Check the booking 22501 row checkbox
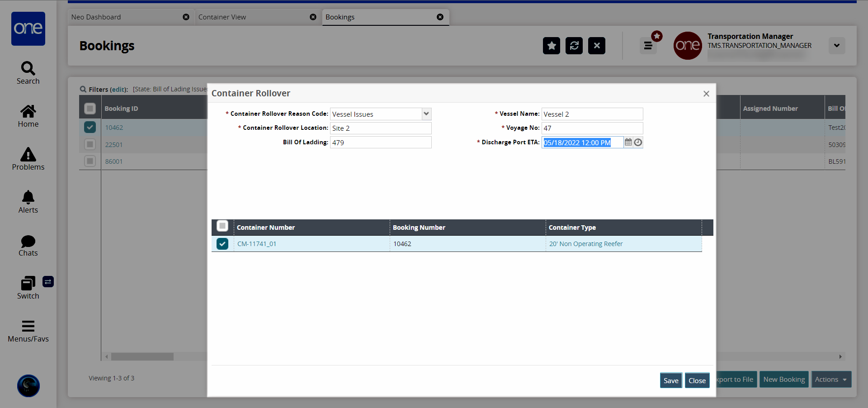The width and height of the screenshot is (868, 408). point(90,145)
